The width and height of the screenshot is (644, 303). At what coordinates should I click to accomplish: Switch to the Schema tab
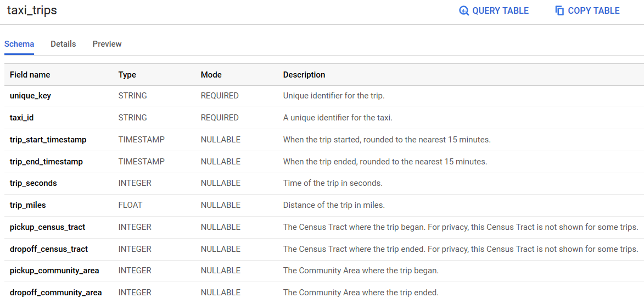(x=19, y=44)
